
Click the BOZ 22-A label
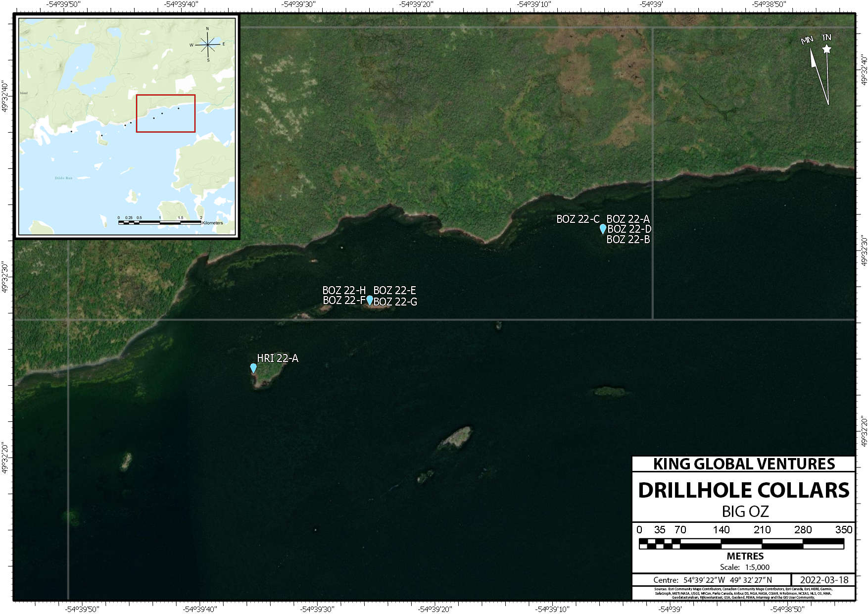click(x=627, y=219)
